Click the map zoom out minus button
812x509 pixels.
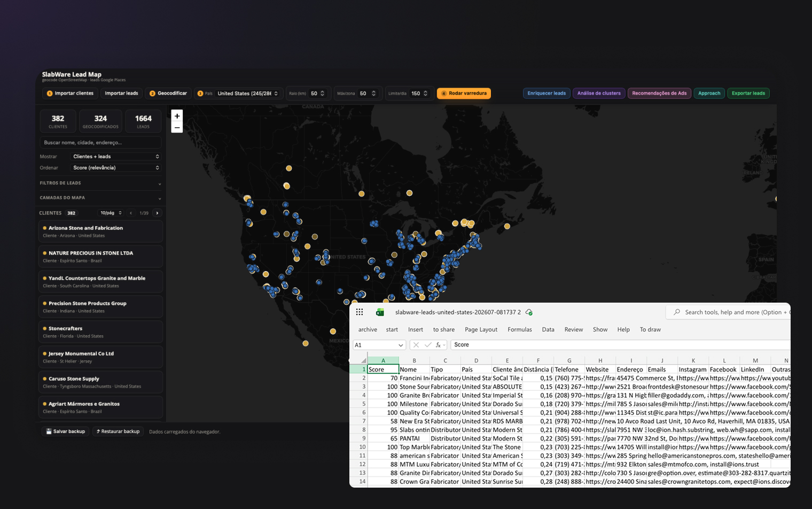(x=177, y=127)
